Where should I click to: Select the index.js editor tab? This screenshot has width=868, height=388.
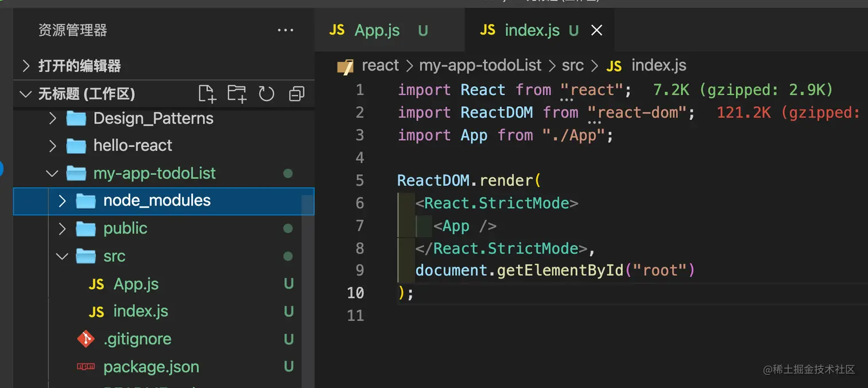[x=540, y=30]
